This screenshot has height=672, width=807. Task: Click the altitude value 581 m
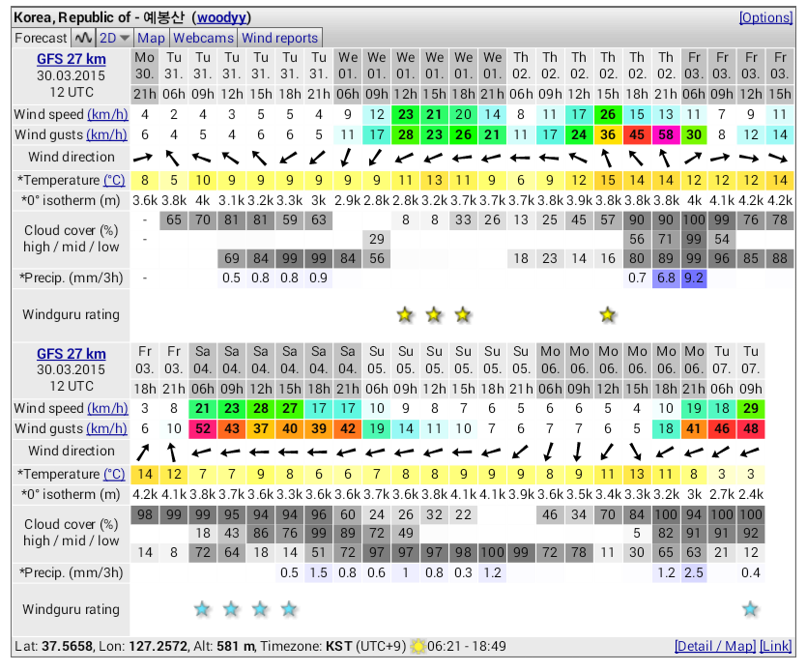(x=236, y=646)
